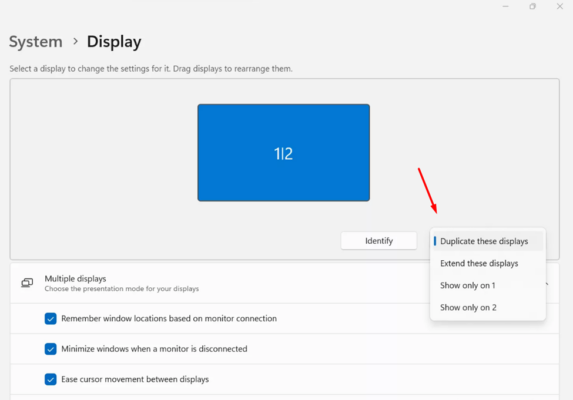Select the blue 1|2 display box
The height and width of the screenshot is (400, 573).
[284, 153]
